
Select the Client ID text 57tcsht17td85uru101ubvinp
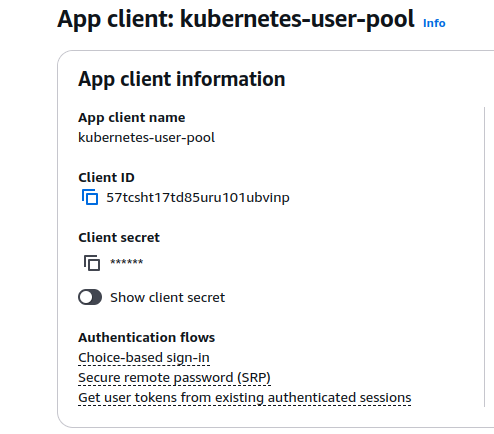(x=198, y=197)
